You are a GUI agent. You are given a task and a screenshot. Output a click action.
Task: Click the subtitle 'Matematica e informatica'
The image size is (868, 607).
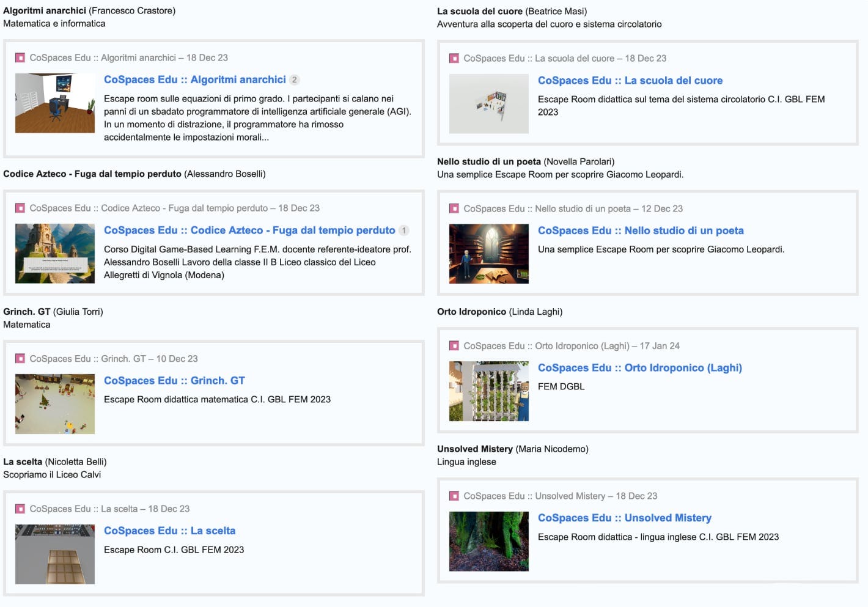click(x=54, y=24)
